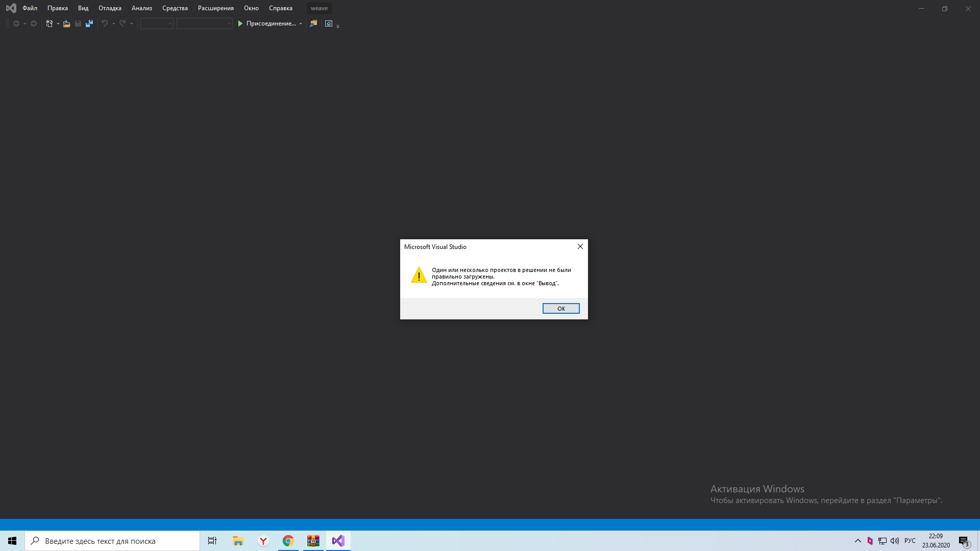980x551 pixels.
Task: Open the notification center icon
Action: (964, 541)
